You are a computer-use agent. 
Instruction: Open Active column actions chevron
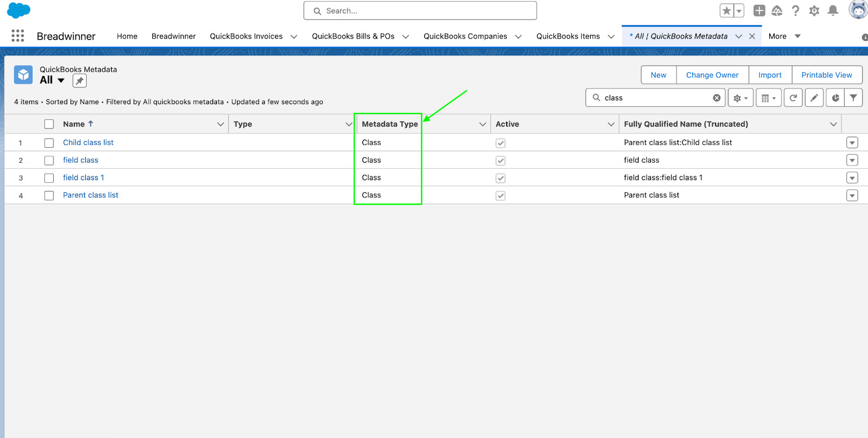tap(611, 124)
